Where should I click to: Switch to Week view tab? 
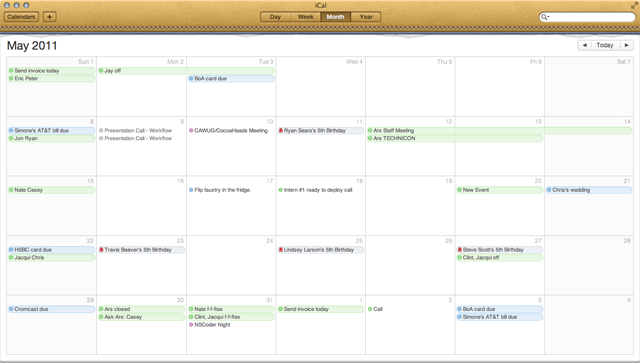(x=305, y=17)
